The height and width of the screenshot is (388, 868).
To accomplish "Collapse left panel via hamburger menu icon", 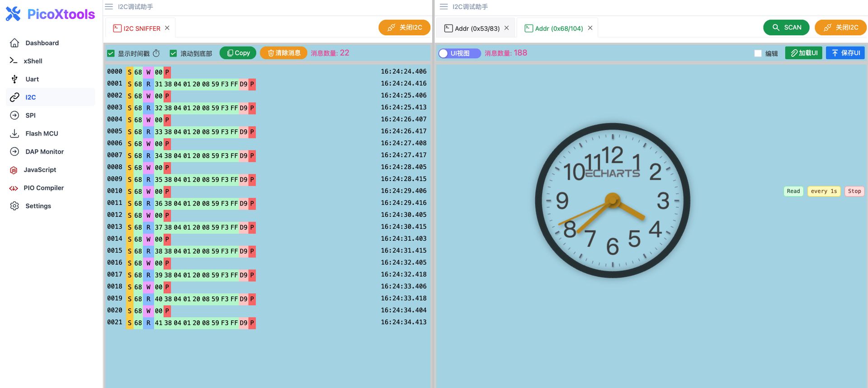I will 109,7.
